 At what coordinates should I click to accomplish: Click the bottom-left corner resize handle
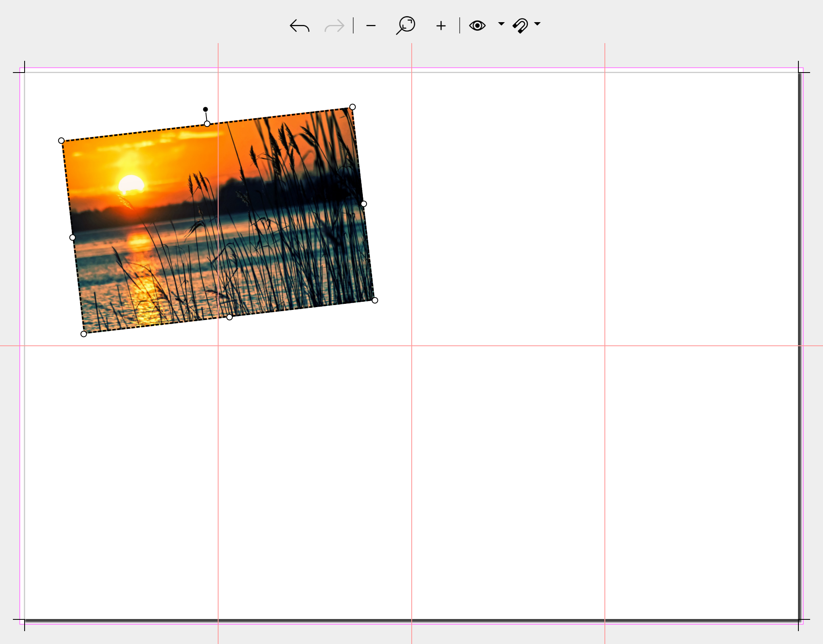pos(83,334)
